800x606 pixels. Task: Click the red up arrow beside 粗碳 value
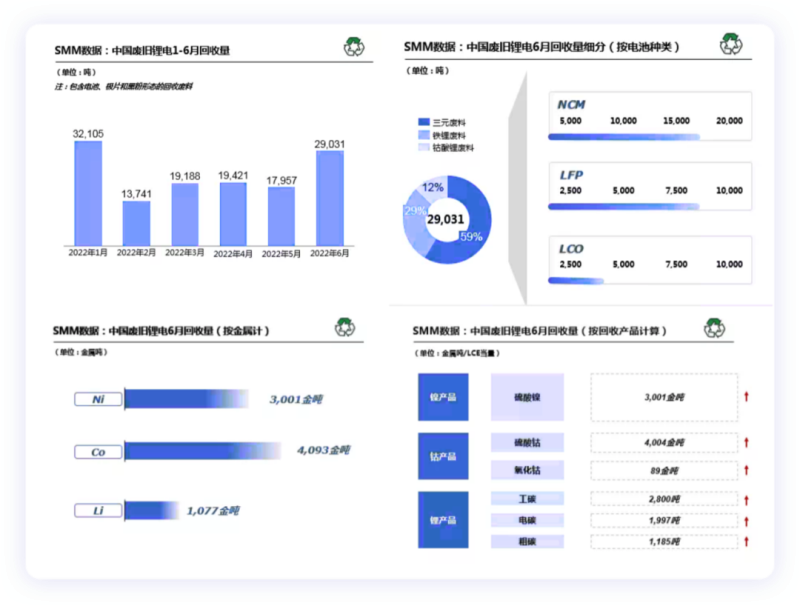coord(746,541)
